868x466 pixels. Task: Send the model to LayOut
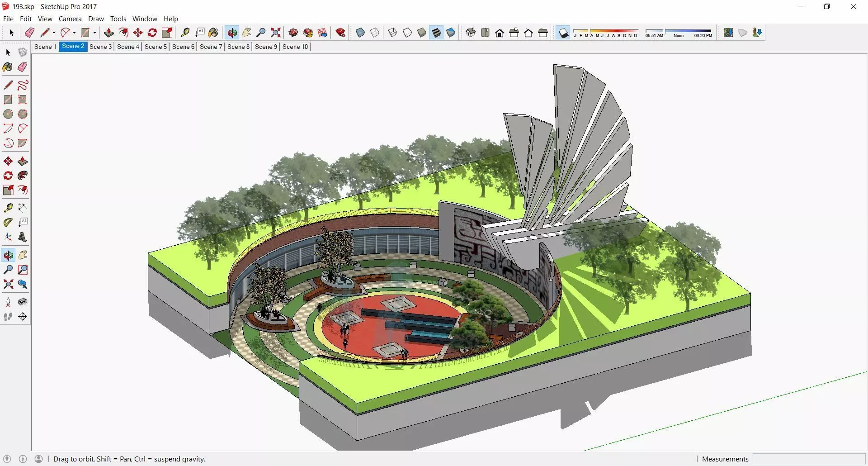pyautogui.click(x=323, y=33)
